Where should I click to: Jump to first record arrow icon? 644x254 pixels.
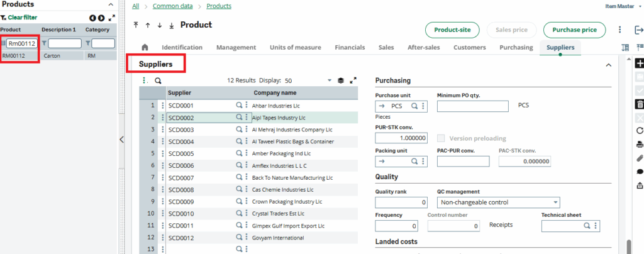point(136,25)
